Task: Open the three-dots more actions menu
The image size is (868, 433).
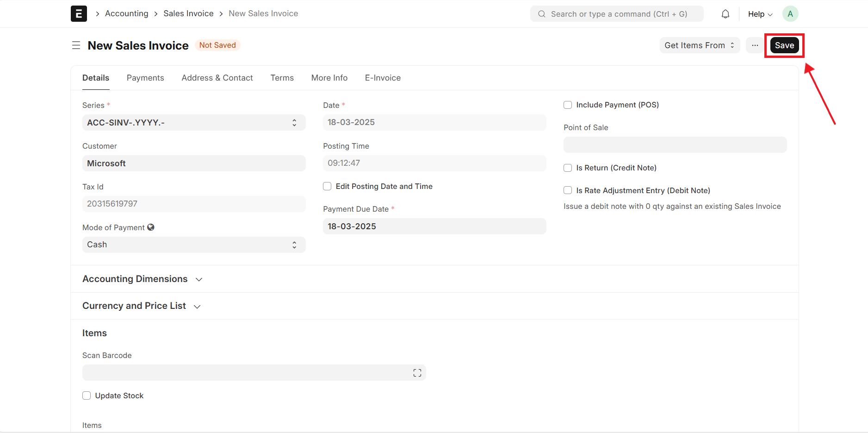Action: point(755,45)
